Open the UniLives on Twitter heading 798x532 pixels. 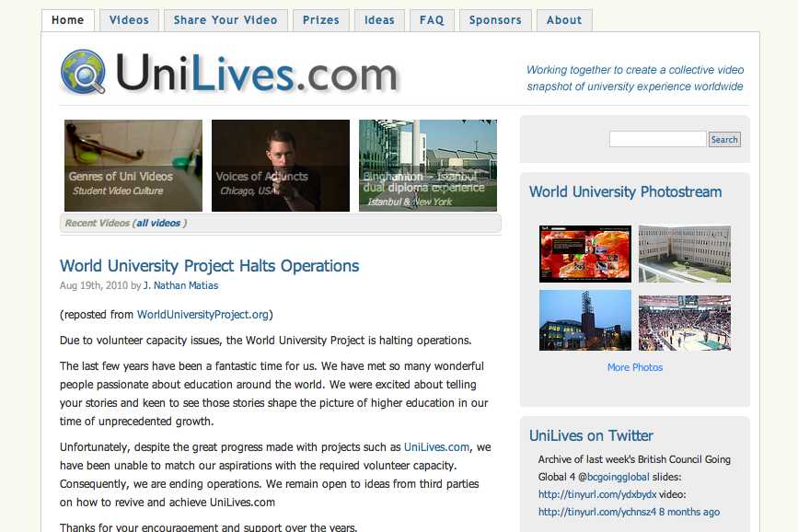tap(591, 435)
